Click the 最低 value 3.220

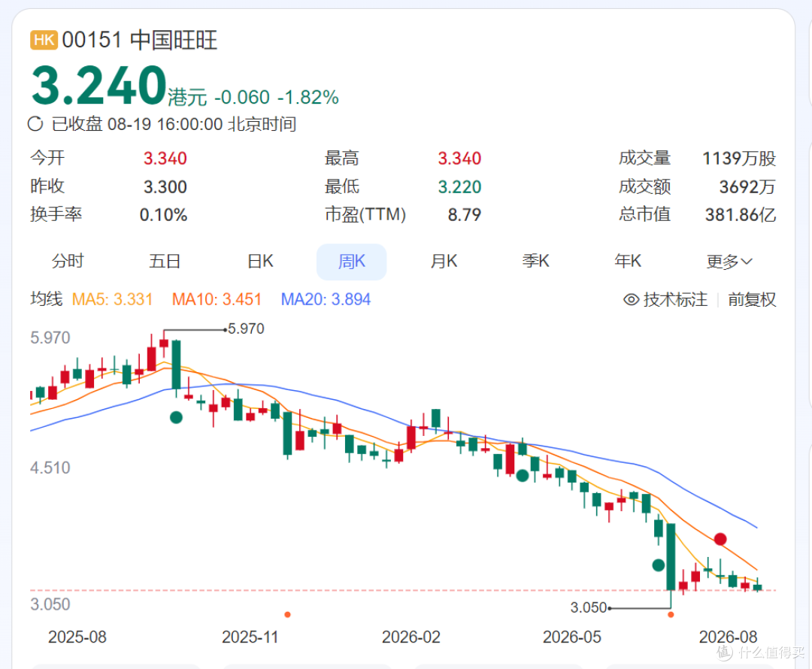(x=460, y=187)
